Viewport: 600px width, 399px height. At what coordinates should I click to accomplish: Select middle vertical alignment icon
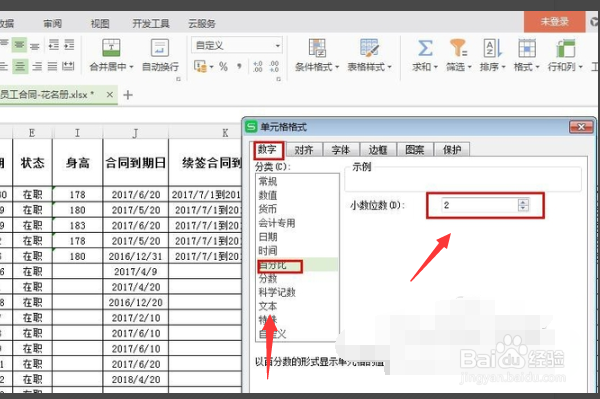pyautogui.click(x=19, y=46)
